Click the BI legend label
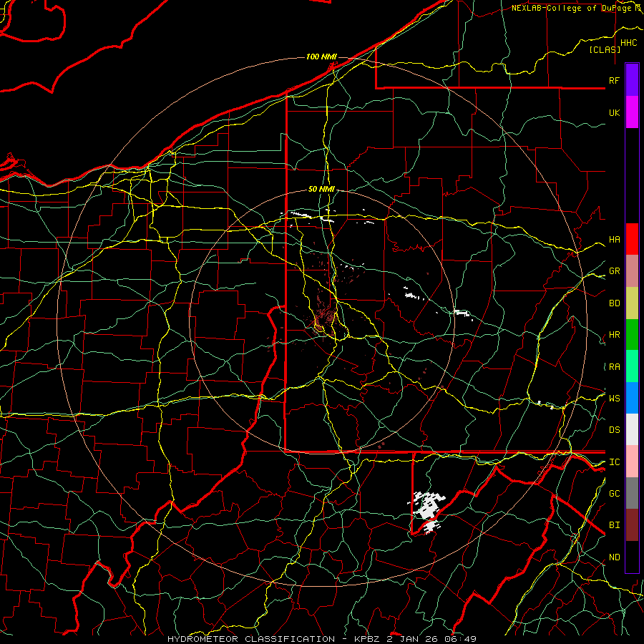Screen dimensions: 644x644 [x=614, y=525]
